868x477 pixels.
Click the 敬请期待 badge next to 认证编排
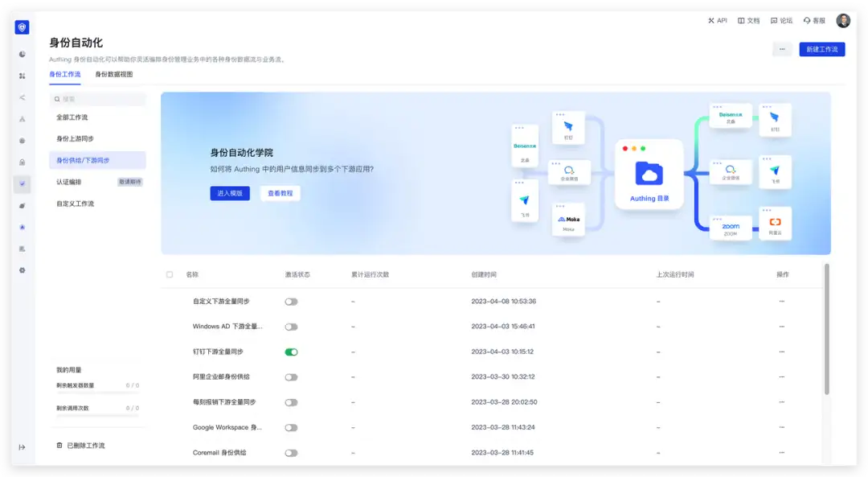click(130, 182)
